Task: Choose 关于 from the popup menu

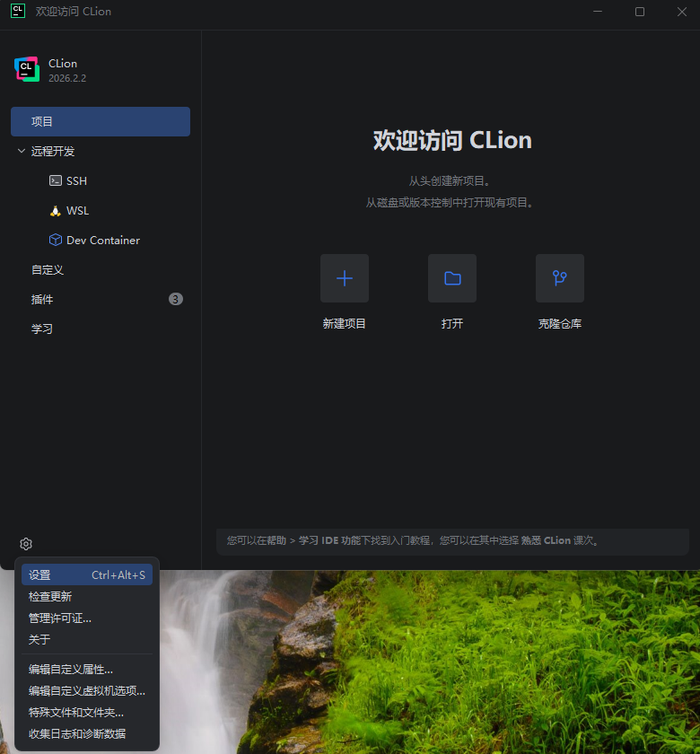Action: pos(87,639)
